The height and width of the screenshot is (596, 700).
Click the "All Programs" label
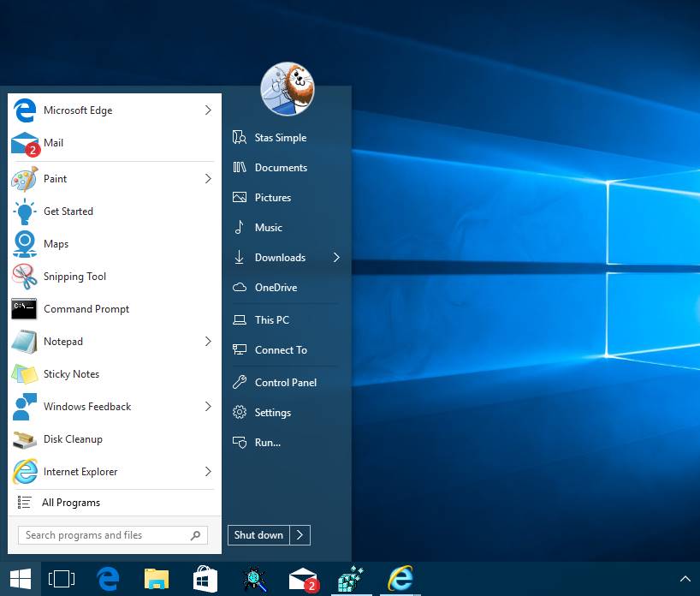[x=71, y=503]
